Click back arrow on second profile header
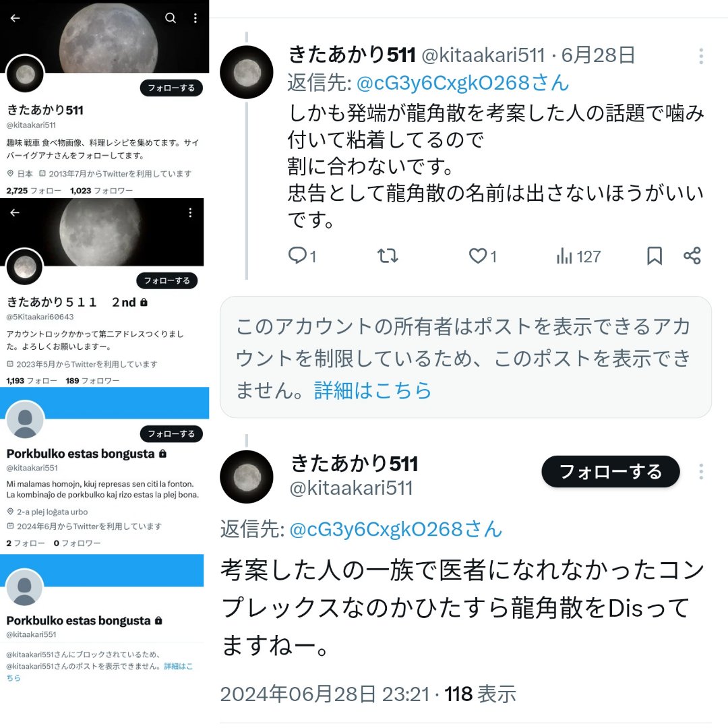 15,212
